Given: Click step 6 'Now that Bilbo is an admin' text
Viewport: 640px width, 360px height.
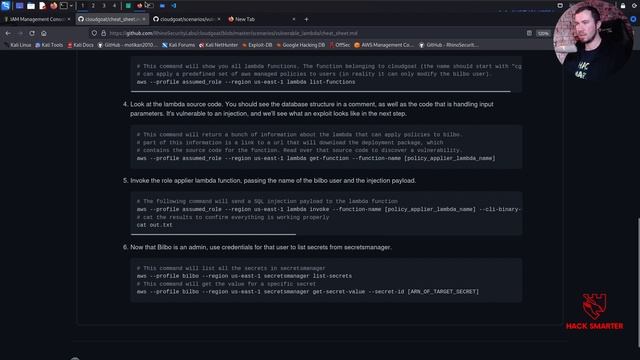Looking at the screenshot, I should pyautogui.click(x=261, y=247).
